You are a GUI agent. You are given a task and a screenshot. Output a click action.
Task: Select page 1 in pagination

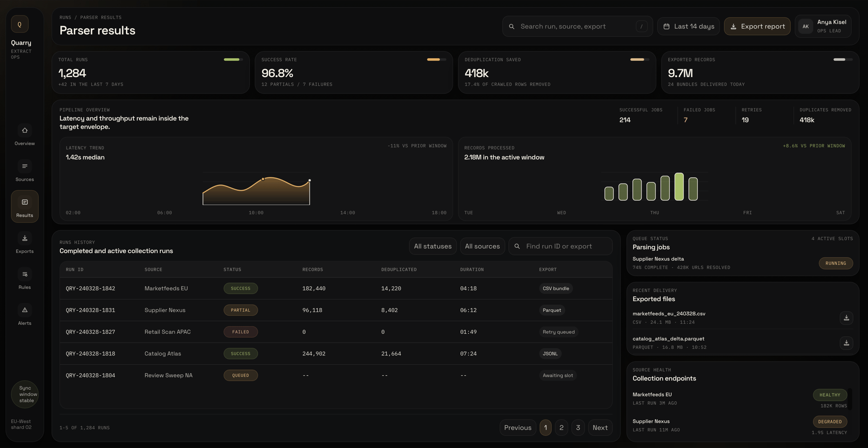click(545, 428)
